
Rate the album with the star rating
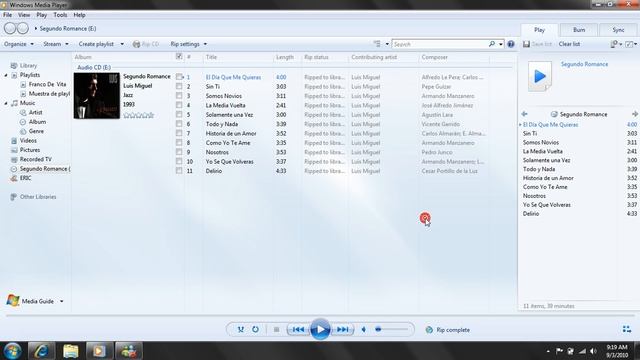point(139,115)
